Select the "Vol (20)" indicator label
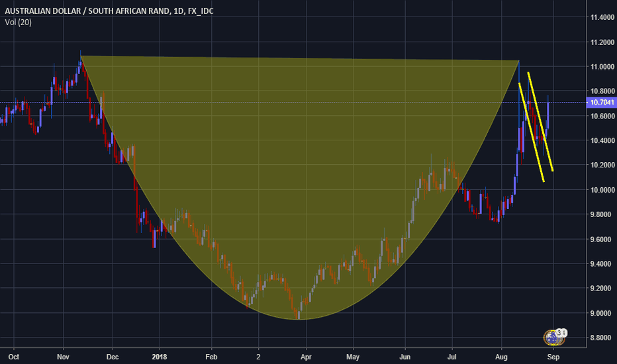This screenshot has height=364, width=617. pos(18,23)
